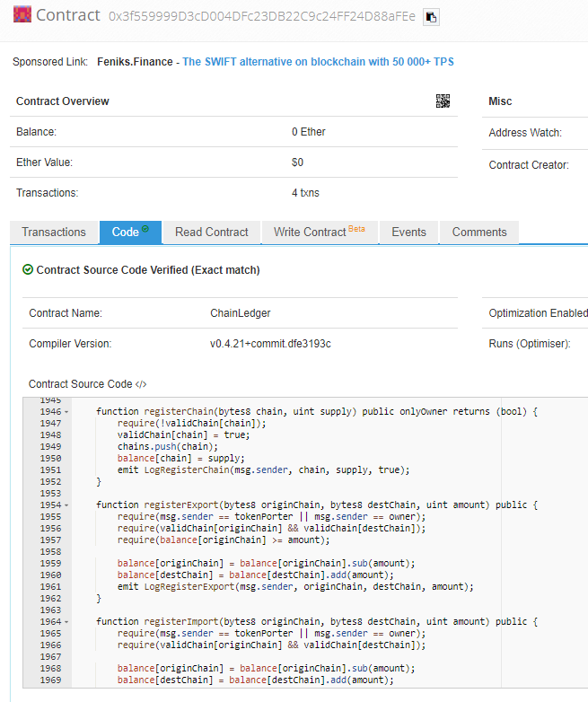Click the 'Sponsored Link:' label
The width and height of the screenshot is (588, 702).
[x=50, y=62]
